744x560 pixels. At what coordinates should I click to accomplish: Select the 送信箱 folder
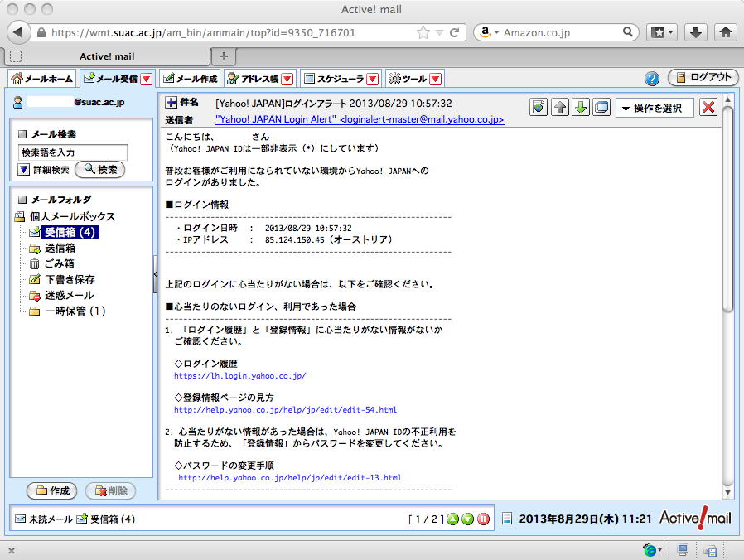click(x=60, y=248)
